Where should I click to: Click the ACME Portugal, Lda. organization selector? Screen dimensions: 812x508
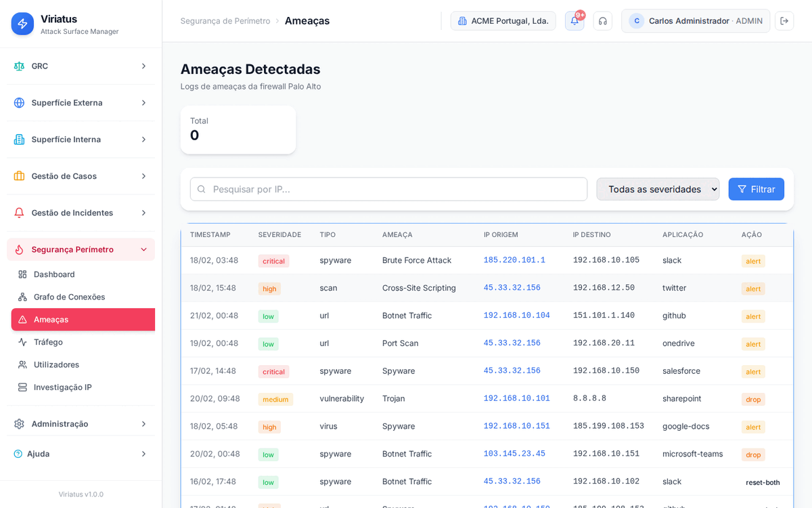pos(503,21)
